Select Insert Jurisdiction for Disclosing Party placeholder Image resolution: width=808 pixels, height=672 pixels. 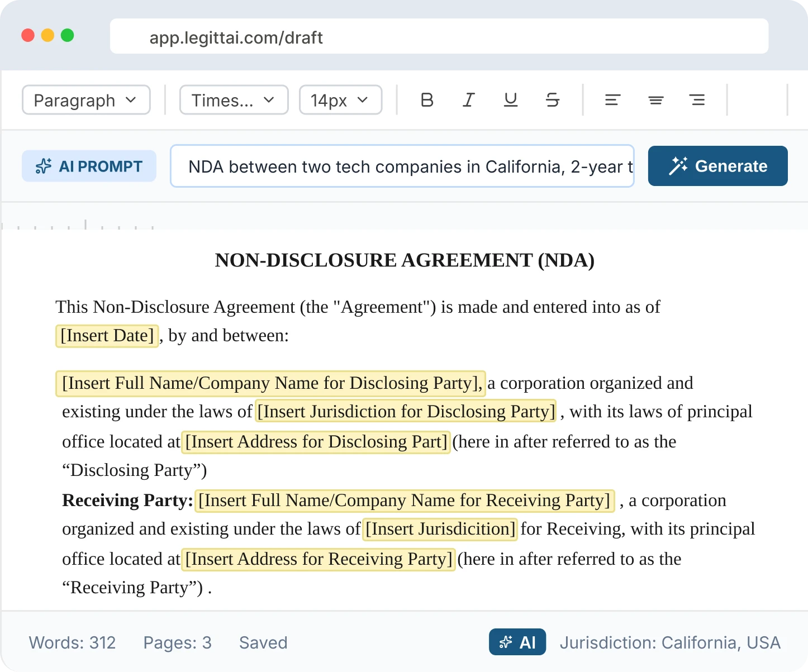[x=406, y=411]
